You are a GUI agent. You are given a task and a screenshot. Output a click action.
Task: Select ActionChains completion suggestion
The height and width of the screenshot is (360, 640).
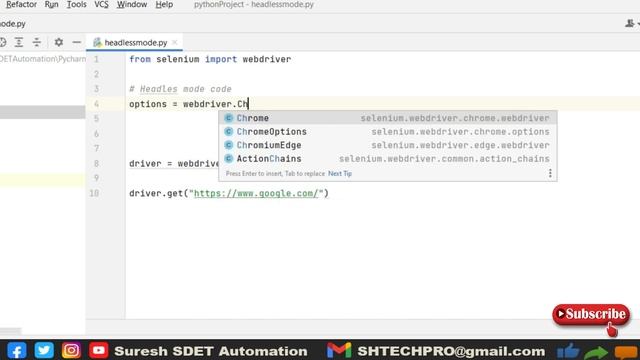[x=388, y=158]
